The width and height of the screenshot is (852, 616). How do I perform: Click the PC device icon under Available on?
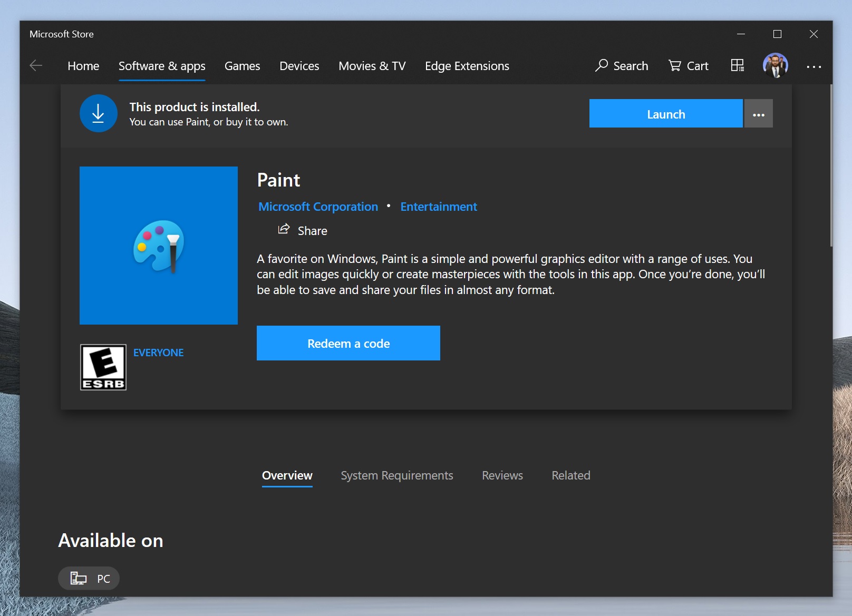79,579
